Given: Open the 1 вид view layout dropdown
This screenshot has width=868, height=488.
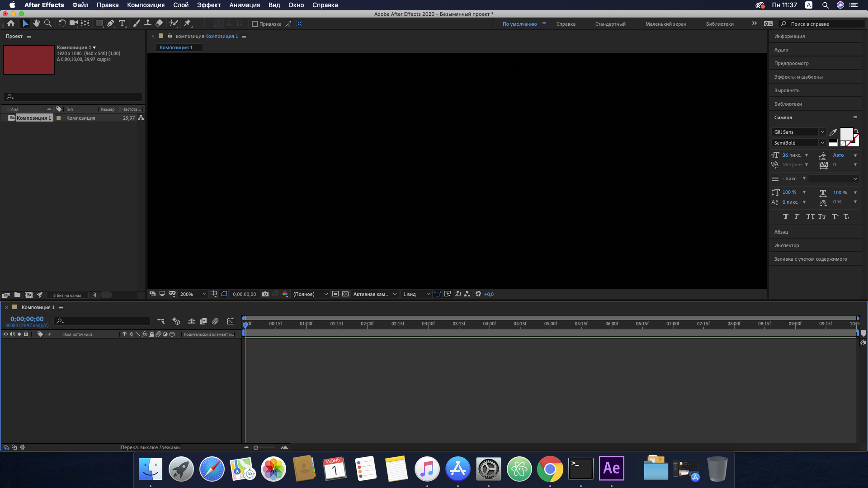Looking at the screenshot, I should (416, 294).
